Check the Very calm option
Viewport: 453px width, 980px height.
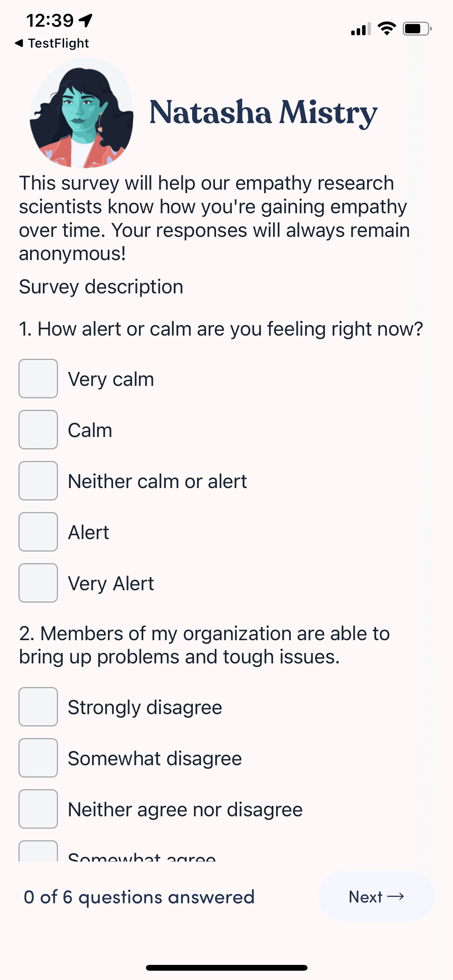coord(38,379)
